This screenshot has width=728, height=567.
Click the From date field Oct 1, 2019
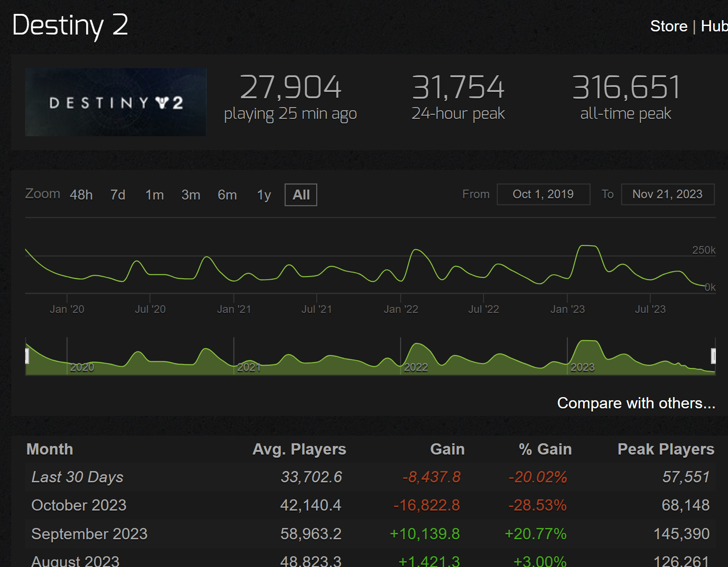[x=543, y=194]
